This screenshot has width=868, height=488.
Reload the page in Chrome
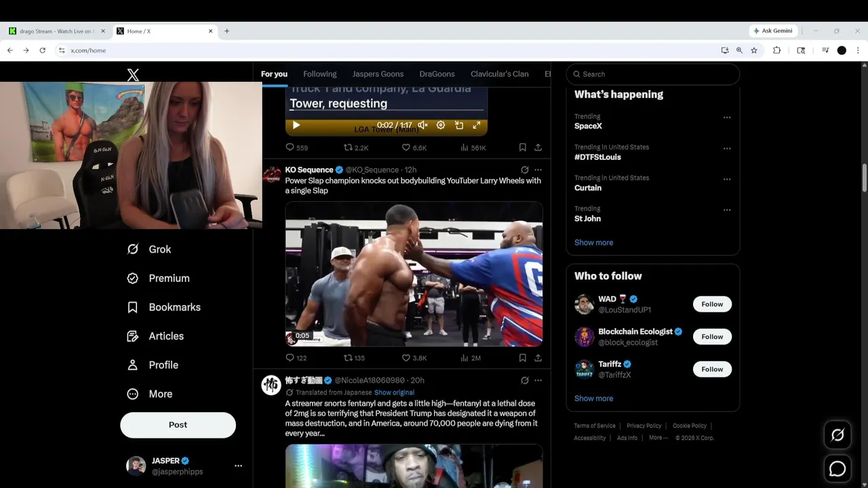point(42,50)
